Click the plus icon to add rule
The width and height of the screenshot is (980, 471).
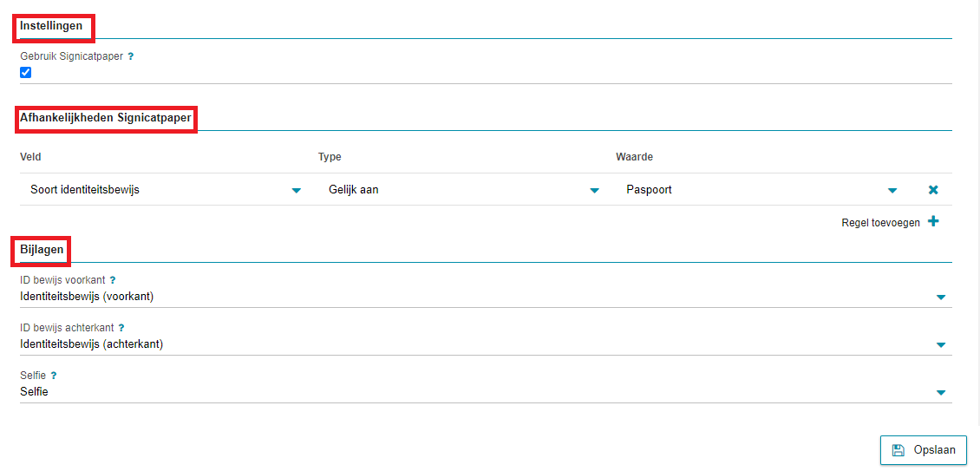pos(933,221)
